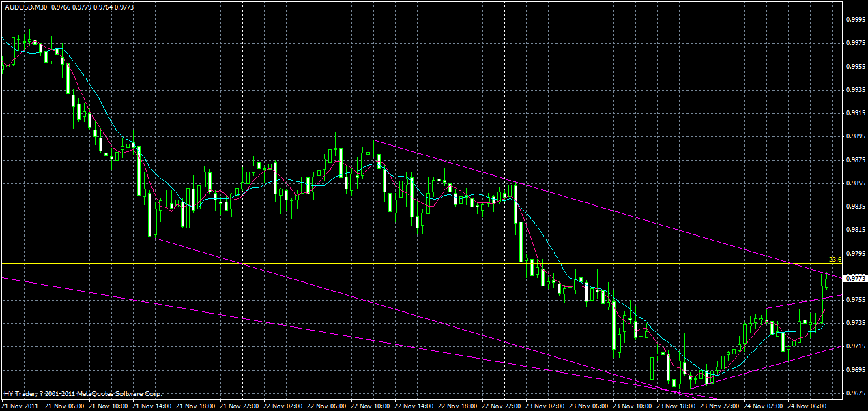The height and width of the screenshot is (411, 868).
Task: Click the 0.9915 price axis label
Action: tap(856, 113)
